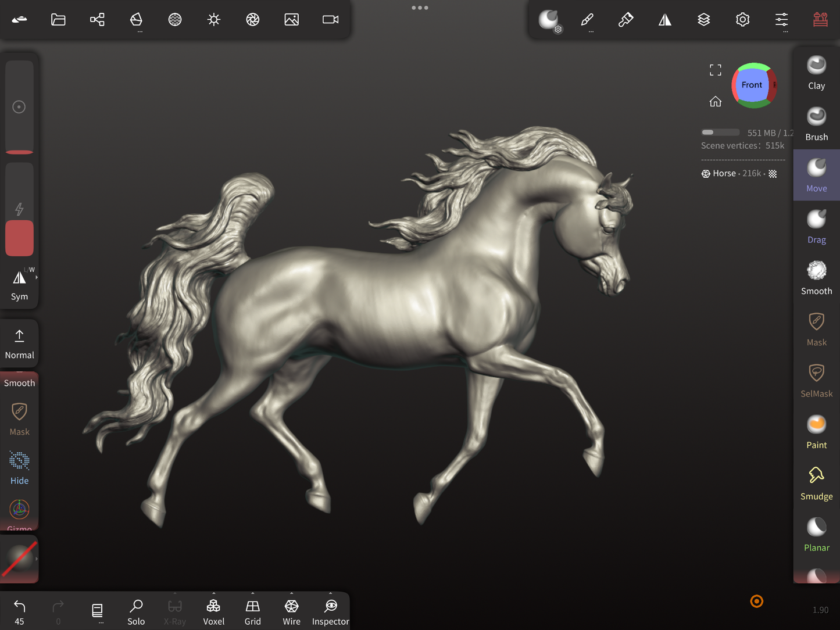Click the Undo button
This screenshot has height=630, width=840.
[19, 611]
